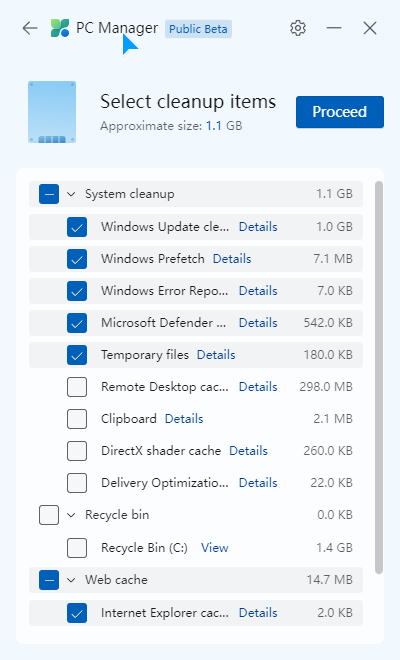Open Details for Windows Prefetch
The width and height of the screenshot is (400, 660).
232,259
